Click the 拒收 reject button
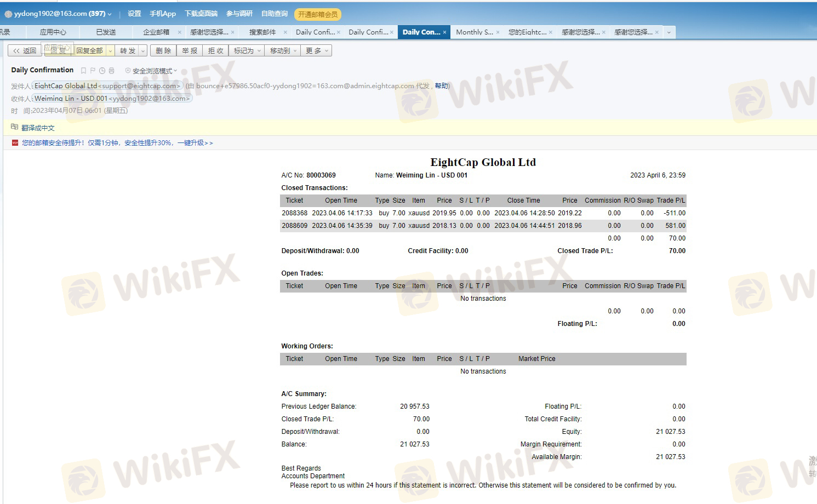This screenshot has height=504, width=817. click(215, 51)
